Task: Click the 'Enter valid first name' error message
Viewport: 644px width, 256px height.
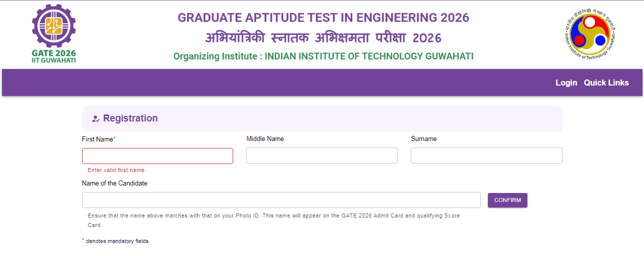Action: (117, 170)
